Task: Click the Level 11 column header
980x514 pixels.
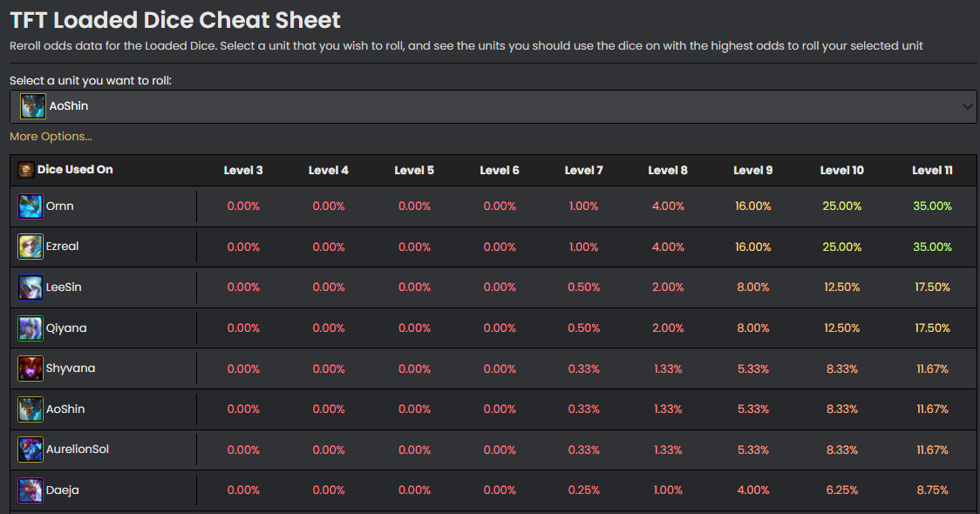Action: pos(933,170)
